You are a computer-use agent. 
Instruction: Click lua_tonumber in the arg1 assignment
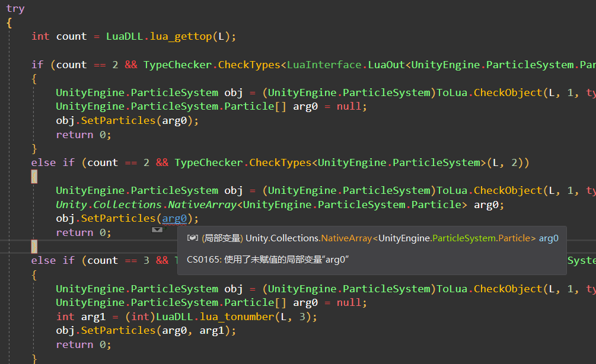[237, 317]
